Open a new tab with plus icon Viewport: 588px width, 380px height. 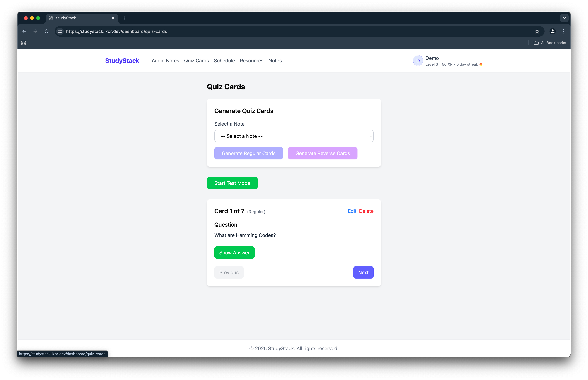point(124,18)
